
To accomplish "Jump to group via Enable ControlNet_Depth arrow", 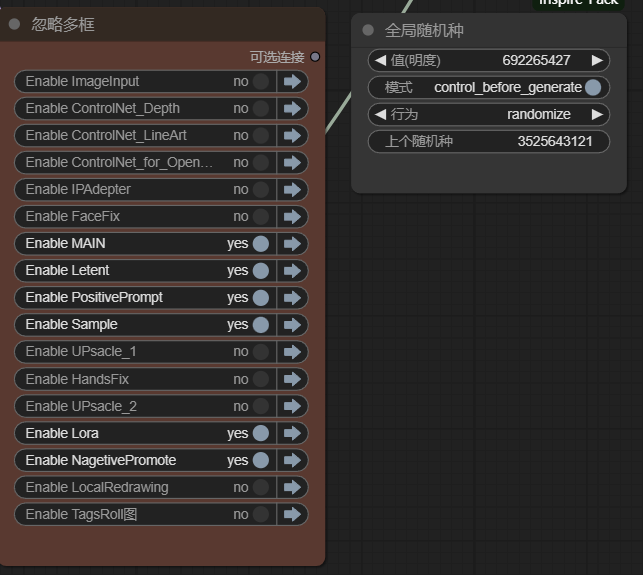I will [x=292, y=108].
